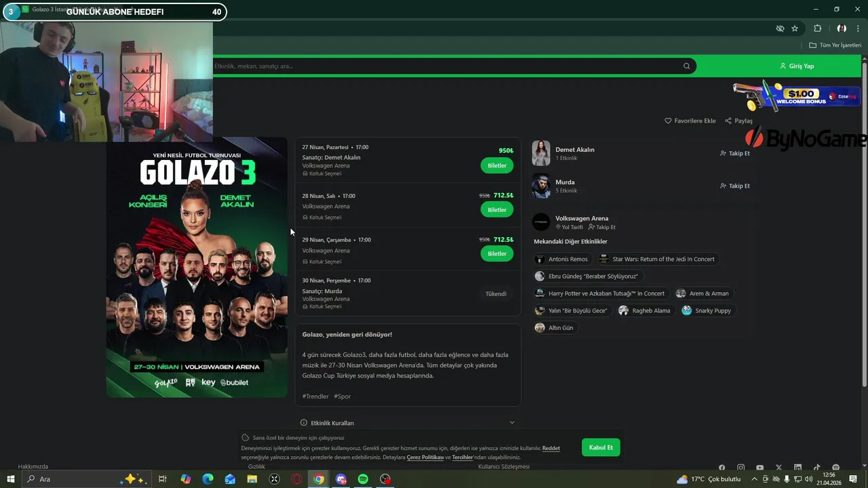The width and height of the screenshot is (868, 488).
Task: Click Murda's avatar thumbnail
Action: point(541,186)
